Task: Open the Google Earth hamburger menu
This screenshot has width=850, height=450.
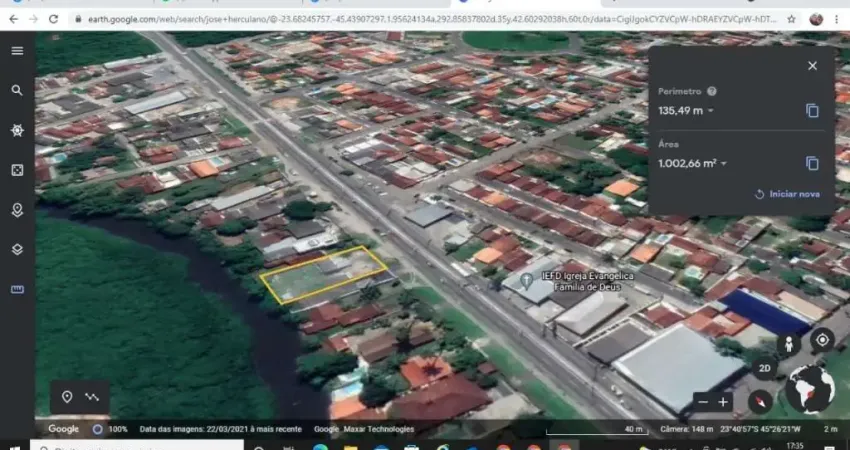Action: [17, 51]
